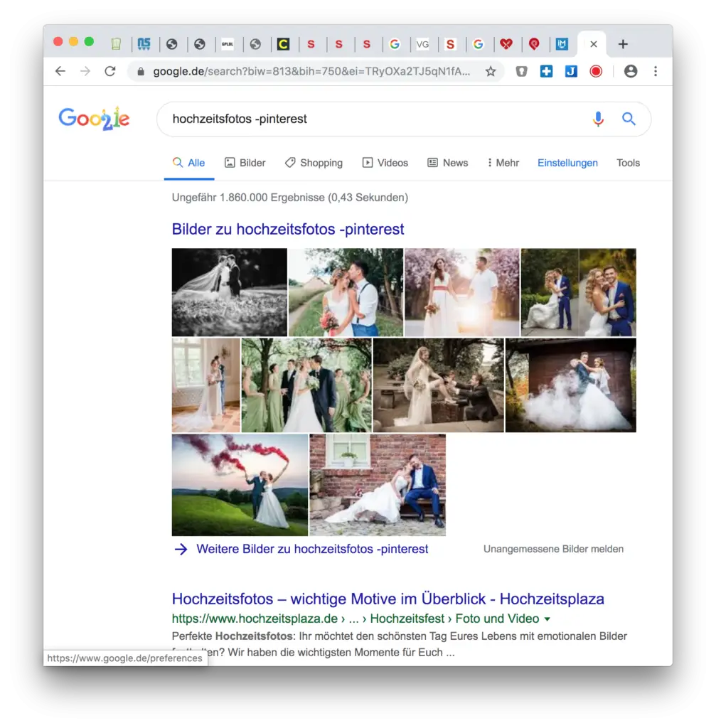Viewport: 716px width, 728px height.
Task: Open the Chrome profile avatar icon
Action: pos(631,71)
